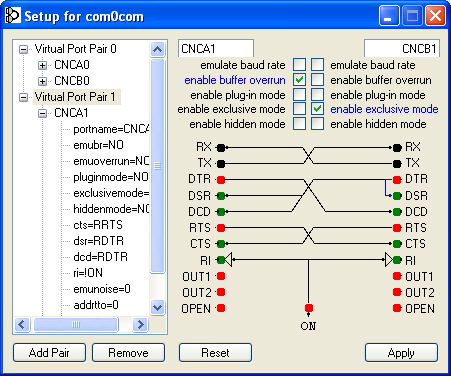This screenshot has width=451, height=376.
Task: Check enable exclusive mode for CNCA1
Action: click(x=299, y=109)
